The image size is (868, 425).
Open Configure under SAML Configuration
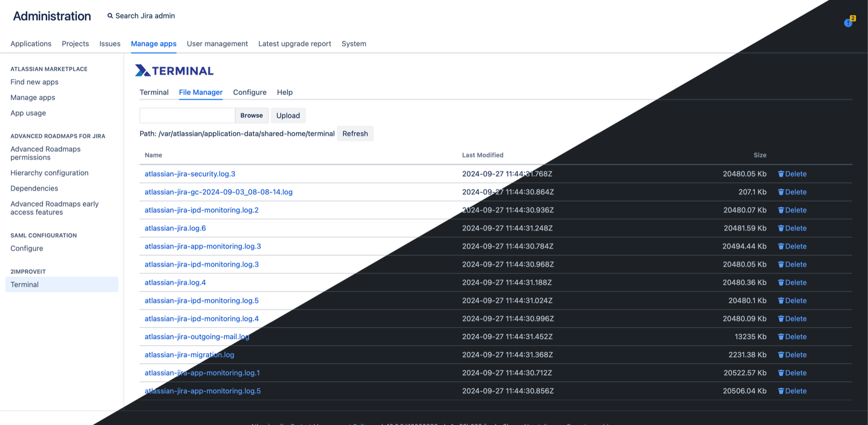tap(26, 248)
